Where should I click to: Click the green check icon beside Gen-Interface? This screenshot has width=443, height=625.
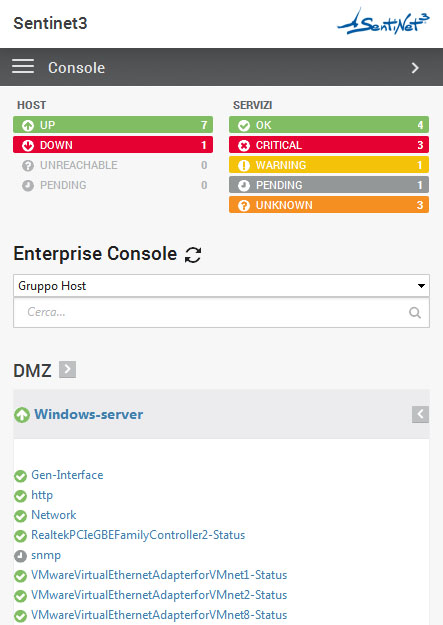click(20, 476)
